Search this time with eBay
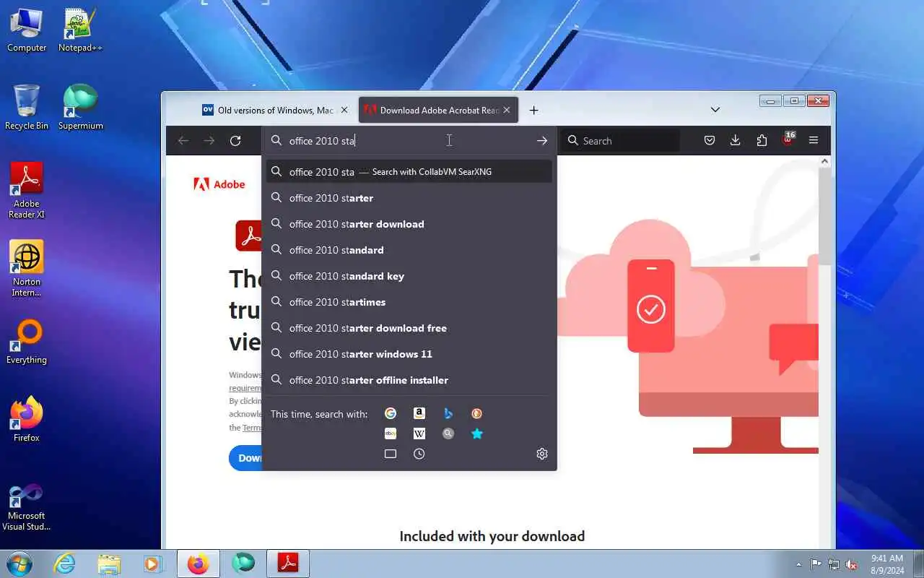The image size is (924, 578). 391,433
